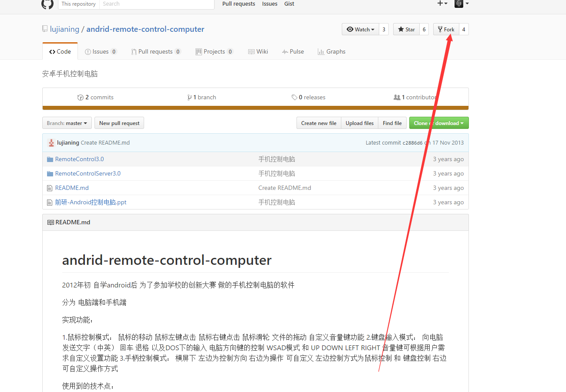Switch to the Pulse tab
This screenshot has height=392, width=566.
(293, 51)
